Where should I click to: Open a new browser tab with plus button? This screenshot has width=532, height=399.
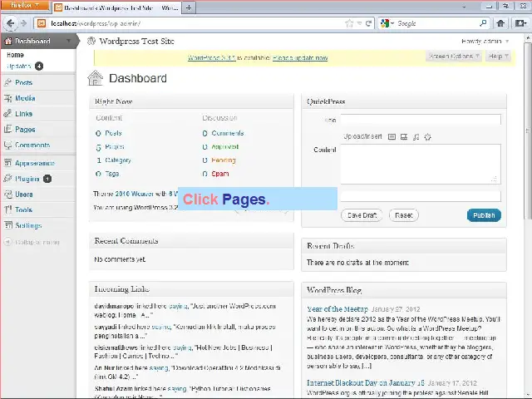click(189, 7)
